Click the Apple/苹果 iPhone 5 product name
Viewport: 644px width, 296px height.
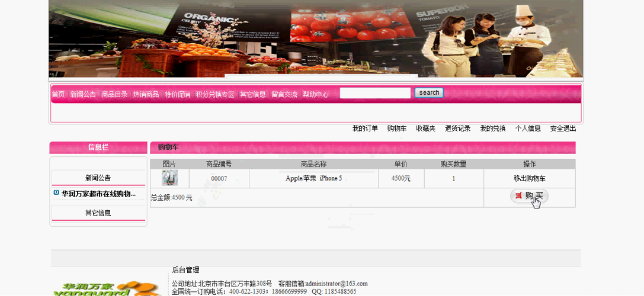(x=314, y=179)
